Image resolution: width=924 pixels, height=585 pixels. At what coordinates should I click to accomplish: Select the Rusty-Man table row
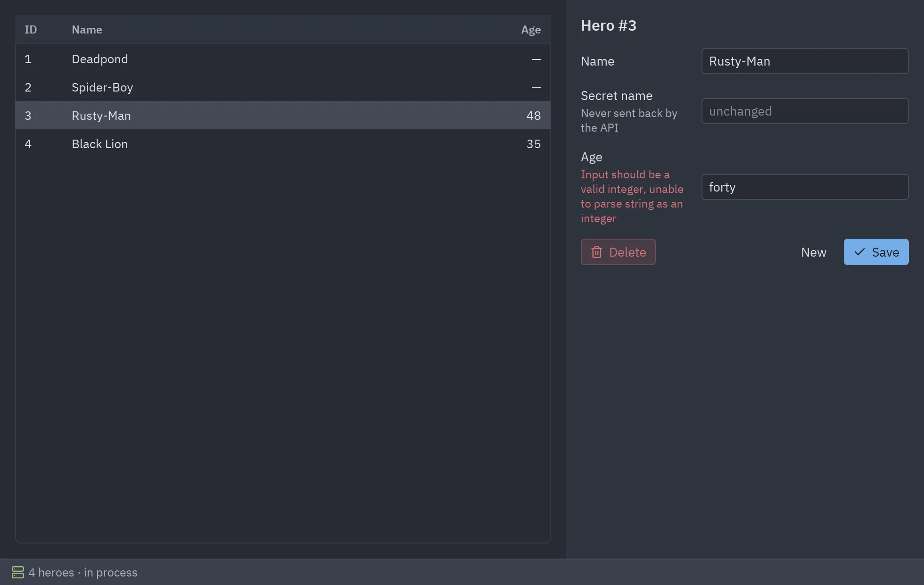[283, 116]
